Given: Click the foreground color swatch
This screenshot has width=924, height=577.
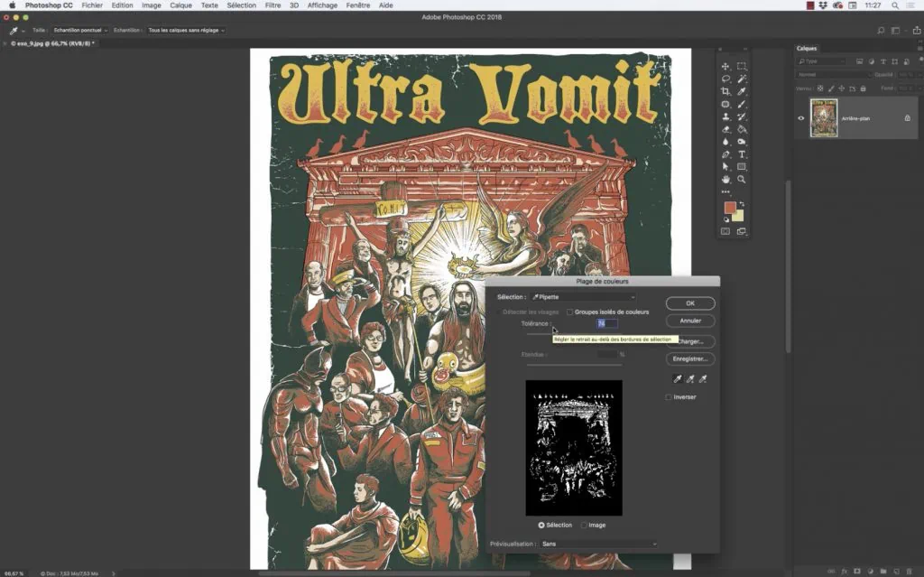Looking at the screenshot, I should (x=729, y=208).
